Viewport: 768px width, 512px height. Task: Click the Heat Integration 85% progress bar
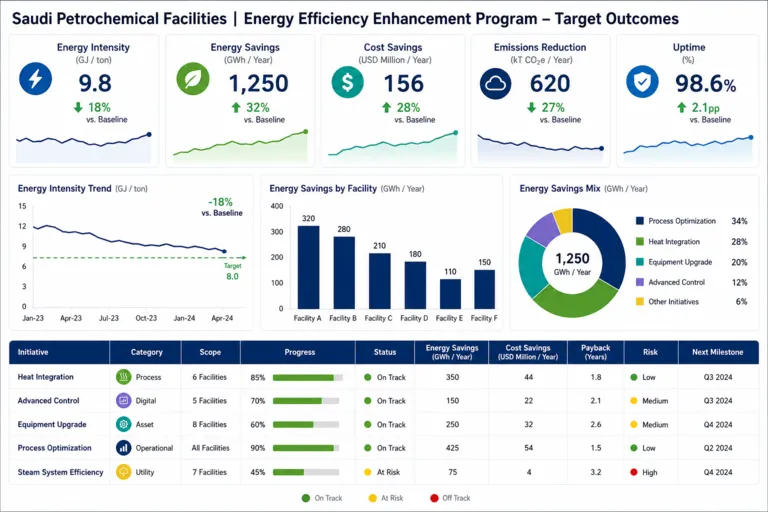(x=308, y=378)
